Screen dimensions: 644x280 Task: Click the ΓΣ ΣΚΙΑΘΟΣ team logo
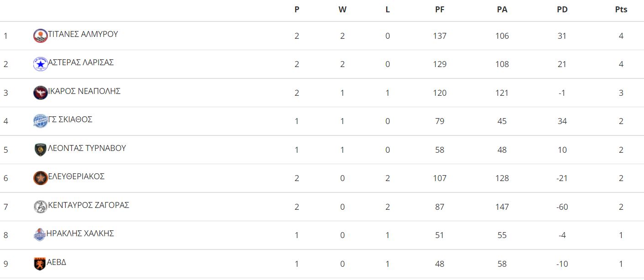coord(41,121)
